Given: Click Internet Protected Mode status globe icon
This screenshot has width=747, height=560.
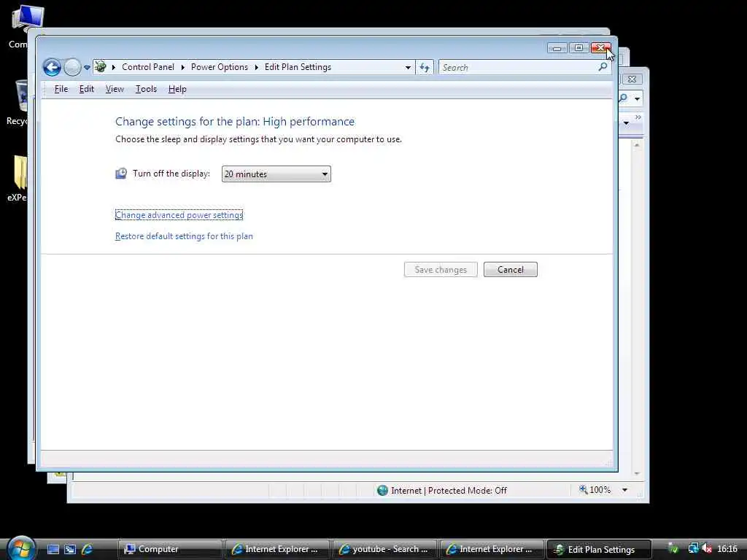Looking at the screenshot, I should coord(382,491).
